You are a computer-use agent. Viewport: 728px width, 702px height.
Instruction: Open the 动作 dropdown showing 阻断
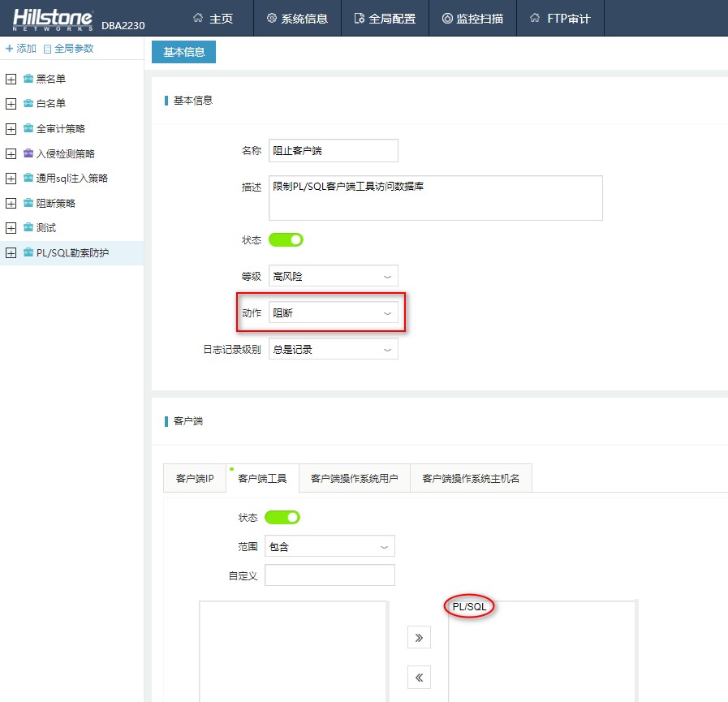coord(334,313)
